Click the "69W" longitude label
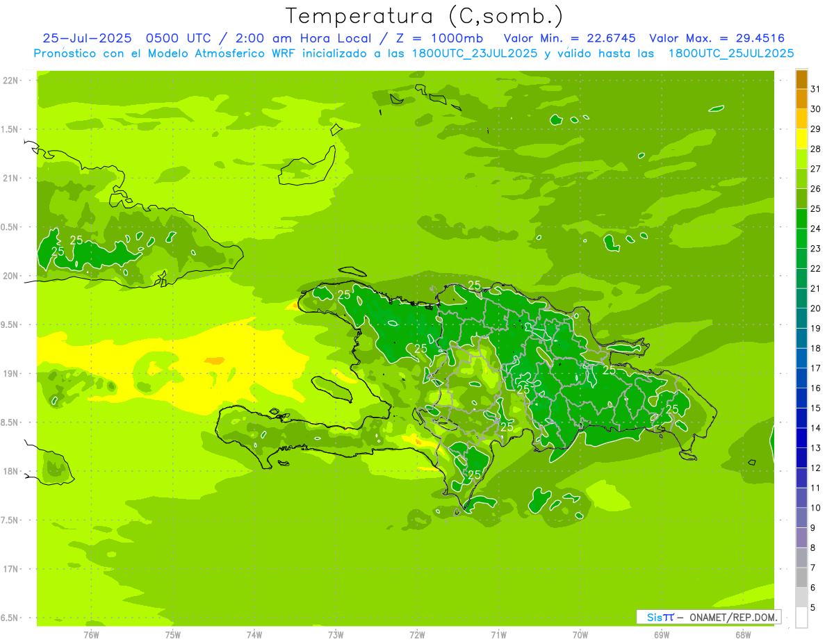Screen dimensions: 834x644 [662, 634]
